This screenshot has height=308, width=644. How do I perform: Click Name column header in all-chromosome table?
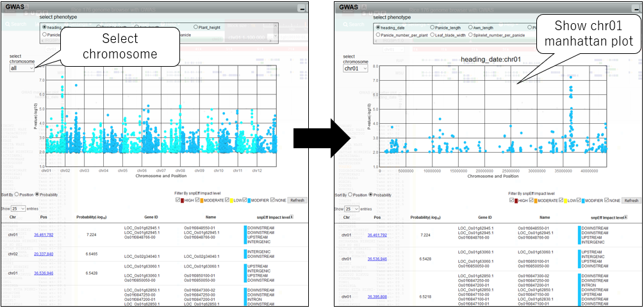pos(211,217)
